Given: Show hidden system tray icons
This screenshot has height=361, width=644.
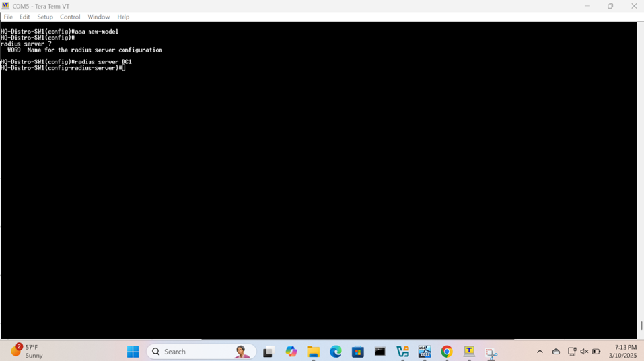Looking at the screenshot, I should point(540,352).
